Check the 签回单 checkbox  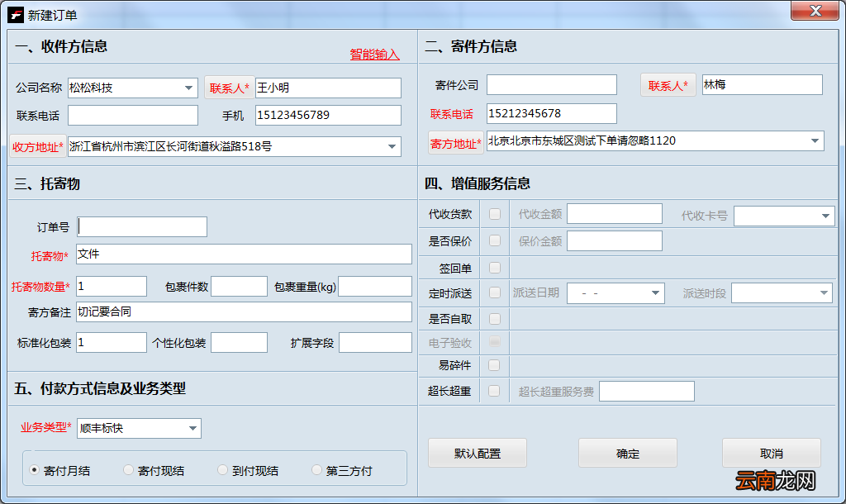495,268
